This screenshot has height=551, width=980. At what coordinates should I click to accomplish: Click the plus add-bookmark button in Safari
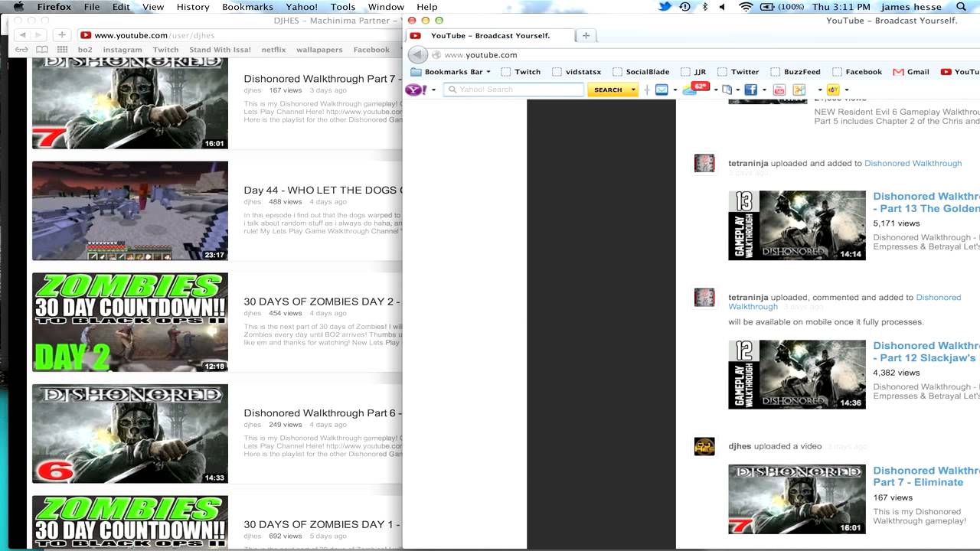pyautogui.click(x=62, y=35)
